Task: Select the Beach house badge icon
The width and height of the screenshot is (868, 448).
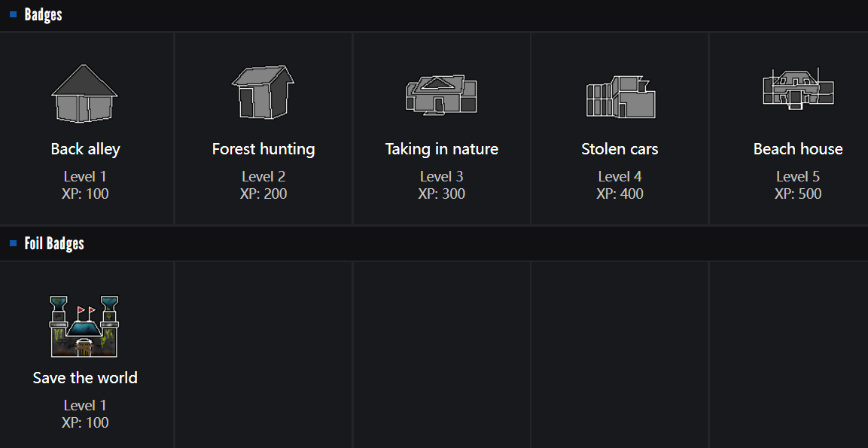Action: click(x=797, y=90)
